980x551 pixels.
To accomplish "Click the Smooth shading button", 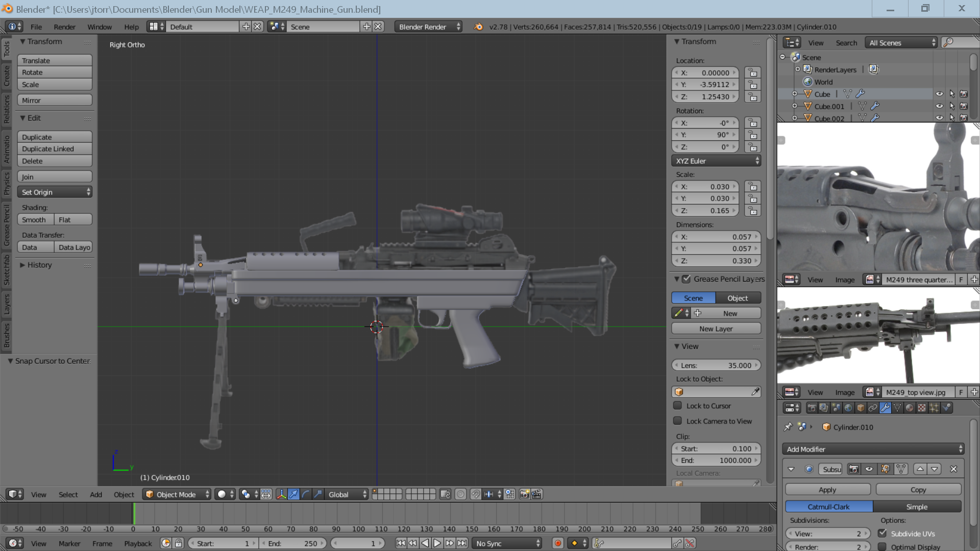I will pyautogui.click(x=36, y=220).
